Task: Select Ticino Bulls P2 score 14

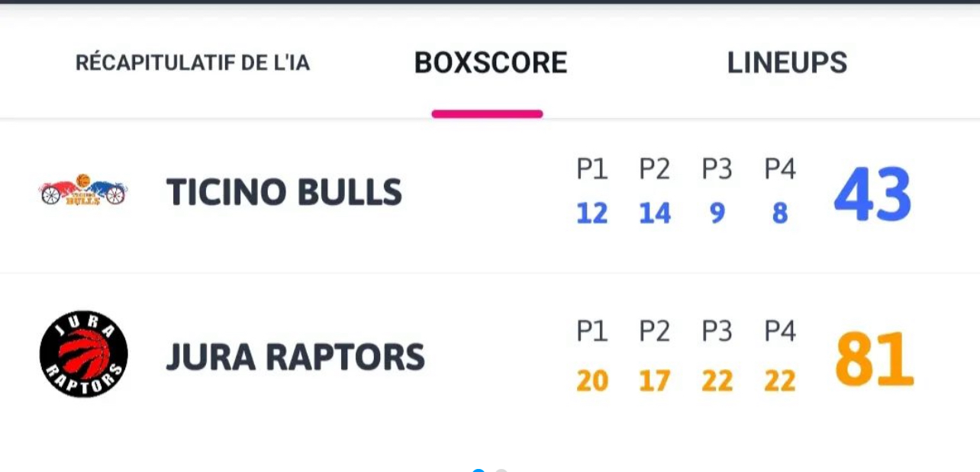Action: (x=655, y=214)
